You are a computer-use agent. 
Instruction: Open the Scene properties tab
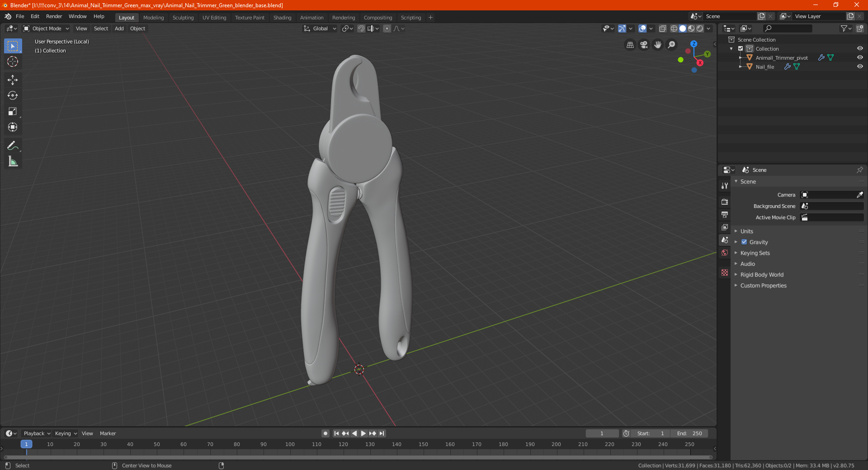tap(725, 240)
